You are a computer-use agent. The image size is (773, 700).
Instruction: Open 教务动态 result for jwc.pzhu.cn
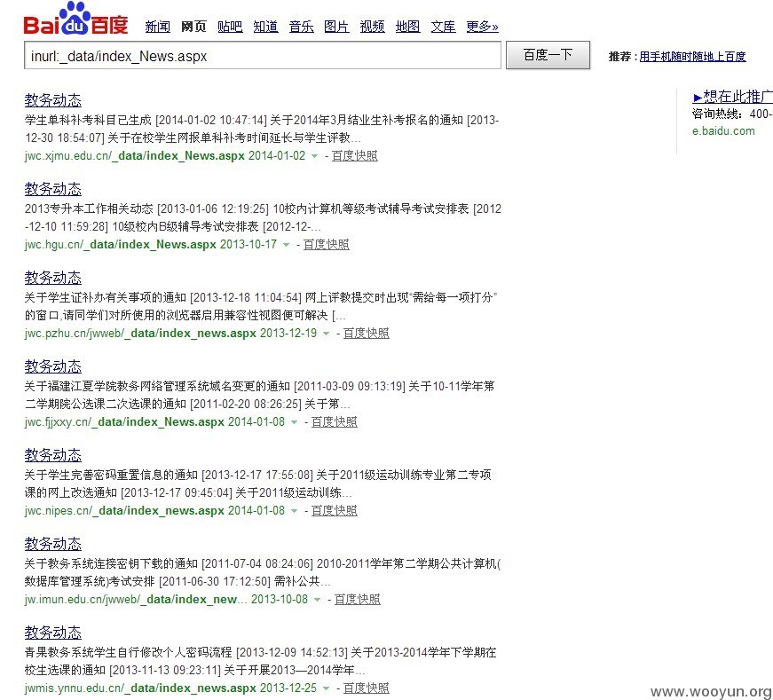click(x=52, y=278)
